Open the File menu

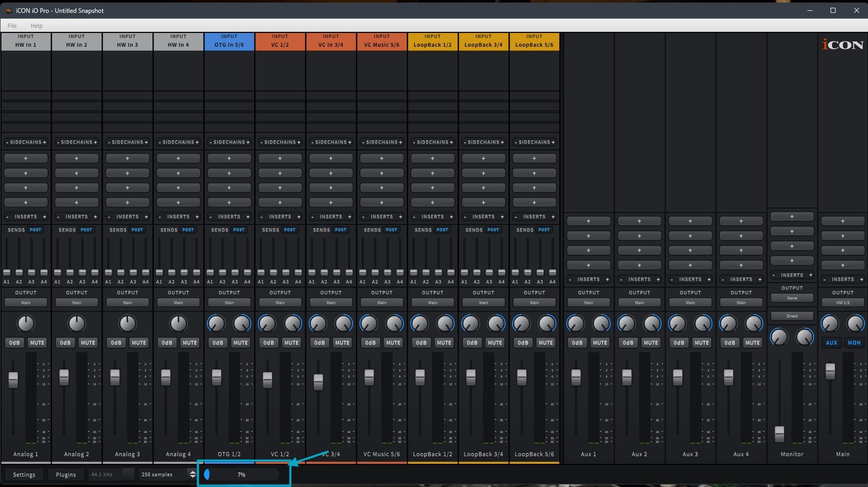coord(12,26)
